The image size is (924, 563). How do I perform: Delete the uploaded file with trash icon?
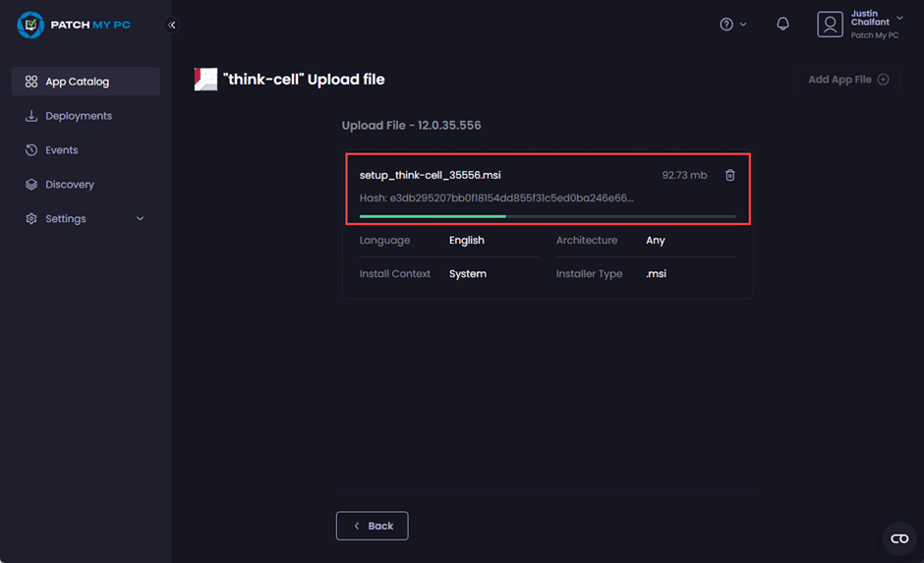point(729,175)
